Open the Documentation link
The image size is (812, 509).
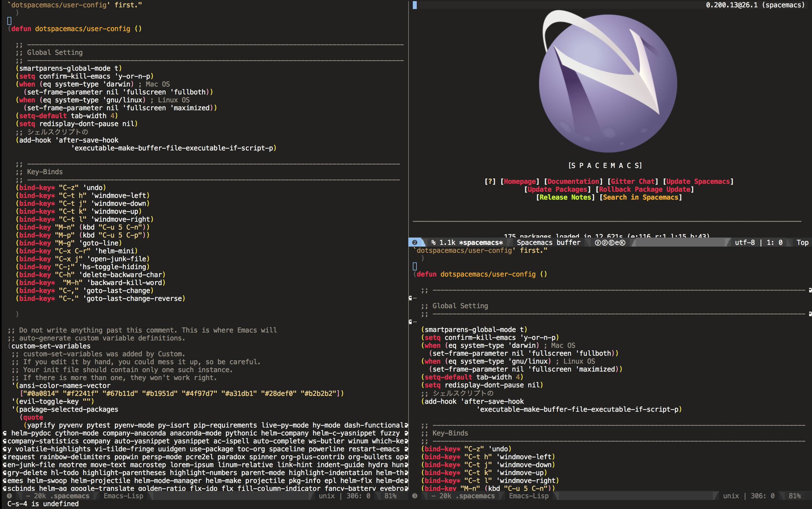tap(573, 181)
